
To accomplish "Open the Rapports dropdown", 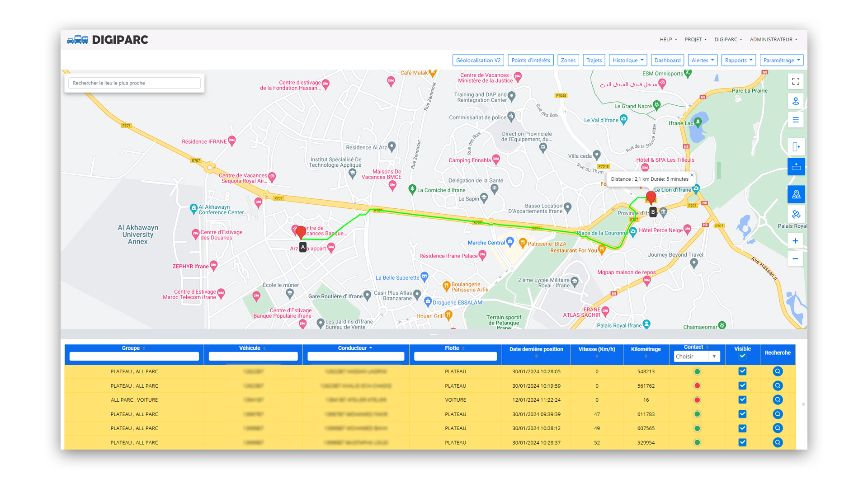I will tap(739, 60).
